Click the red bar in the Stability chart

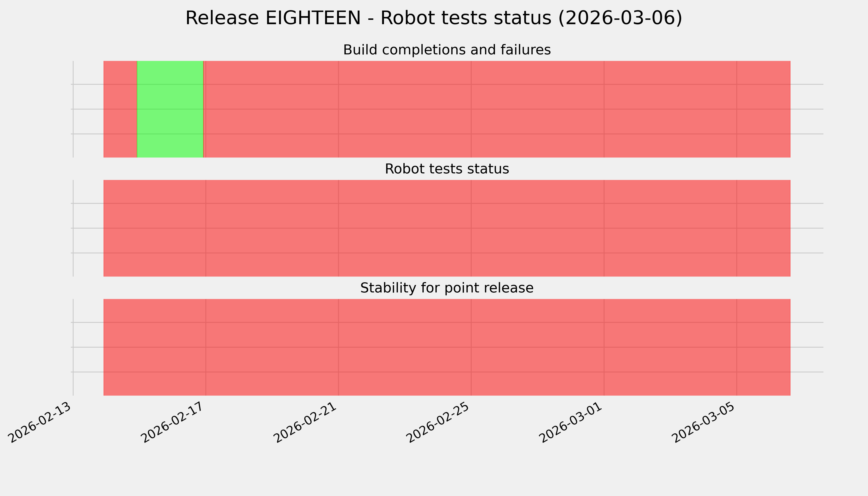[x=447, y=347]
